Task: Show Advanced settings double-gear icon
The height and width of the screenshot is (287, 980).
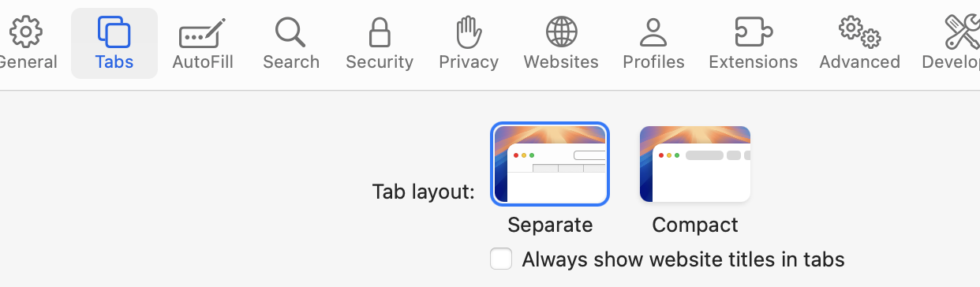Action: (x=859, y=32)
